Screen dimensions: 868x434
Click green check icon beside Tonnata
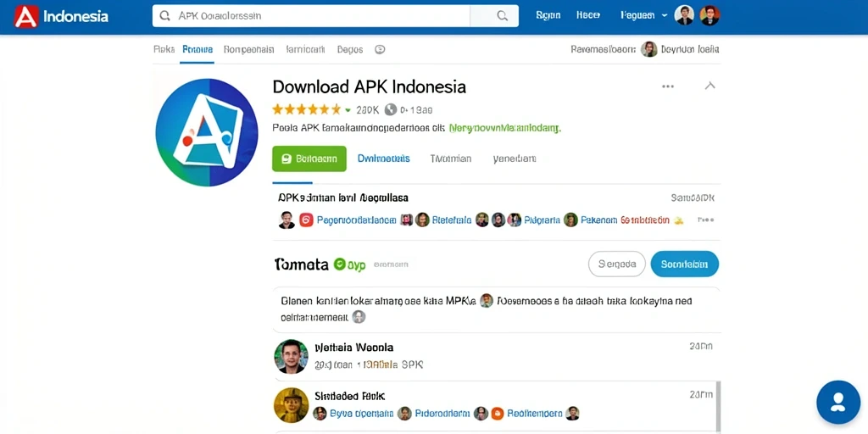340,264
